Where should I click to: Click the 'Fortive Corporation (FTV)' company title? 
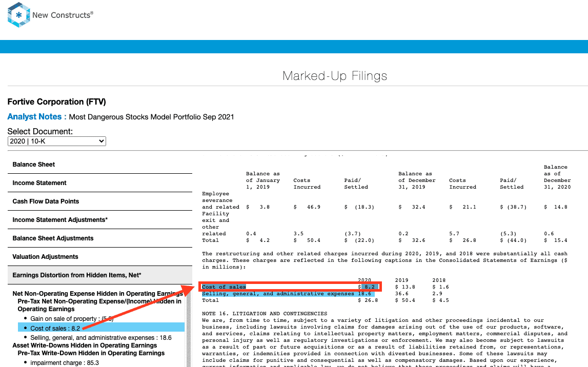pos(56,102)
